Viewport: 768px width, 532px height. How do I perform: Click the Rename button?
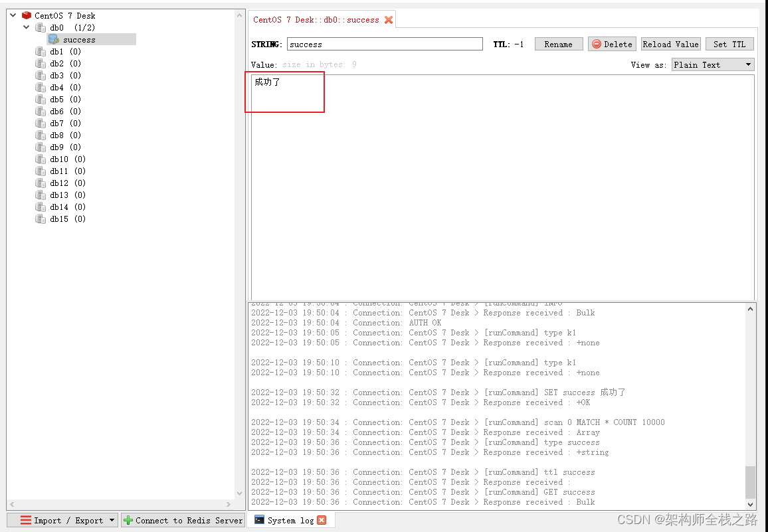559,44
